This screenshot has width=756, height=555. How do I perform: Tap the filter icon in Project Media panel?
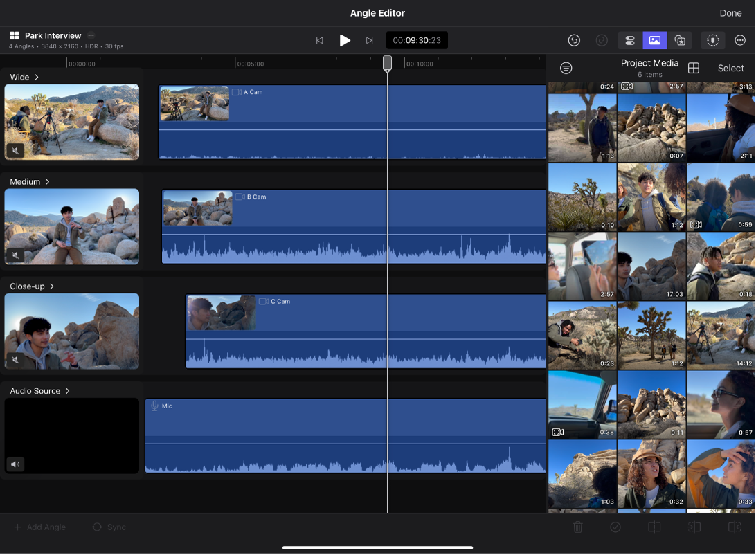pos(566,68)
